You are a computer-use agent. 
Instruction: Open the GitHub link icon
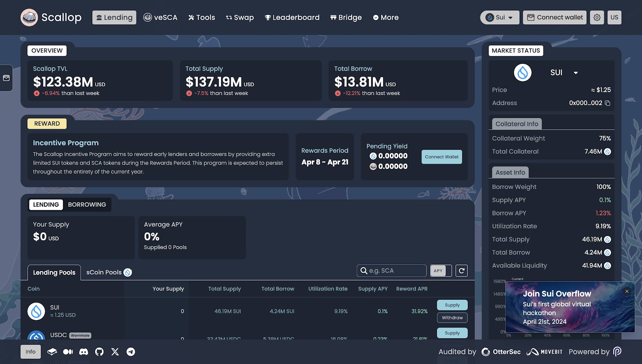99,352
